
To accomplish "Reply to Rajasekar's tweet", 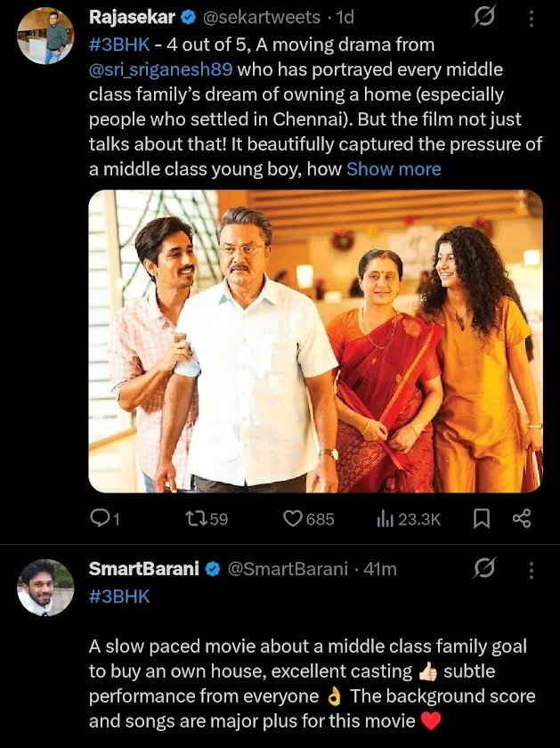I will tap(106, 518).
